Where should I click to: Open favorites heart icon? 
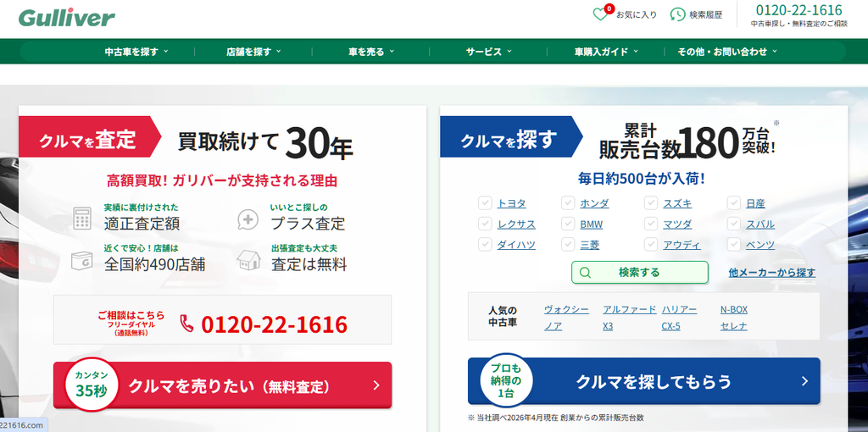click(x=601, y=14)
